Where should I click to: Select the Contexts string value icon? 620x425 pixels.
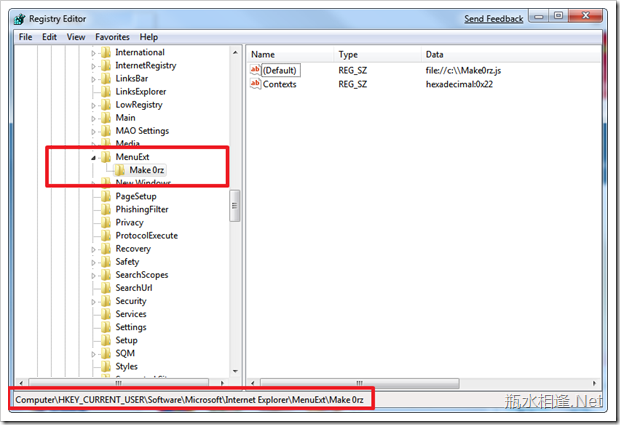pos(255,85)
